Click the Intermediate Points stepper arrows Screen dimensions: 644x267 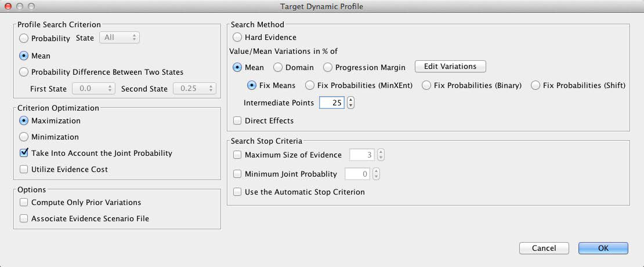350,103
